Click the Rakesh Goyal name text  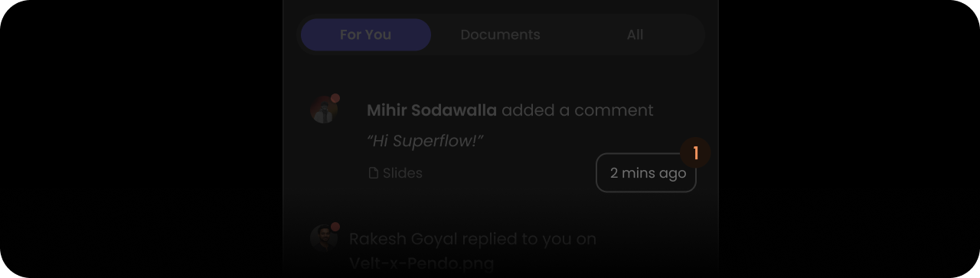click(403, 239)
